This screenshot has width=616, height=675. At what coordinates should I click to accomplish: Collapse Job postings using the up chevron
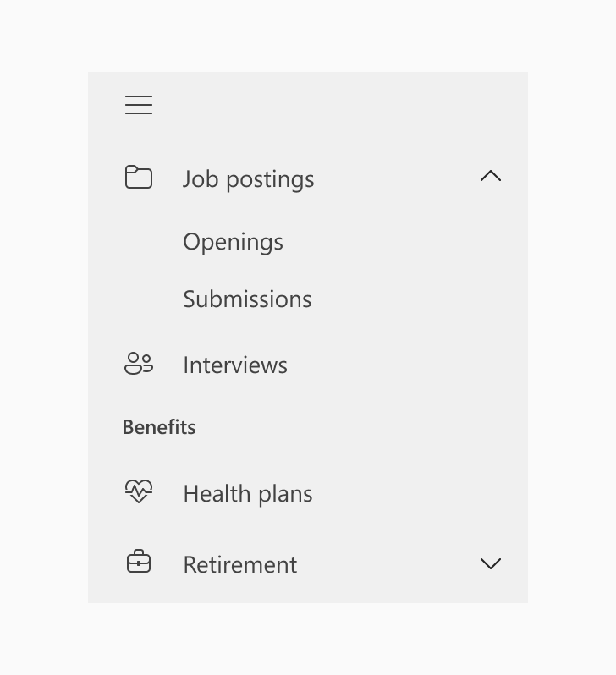[x=491, y=176]
